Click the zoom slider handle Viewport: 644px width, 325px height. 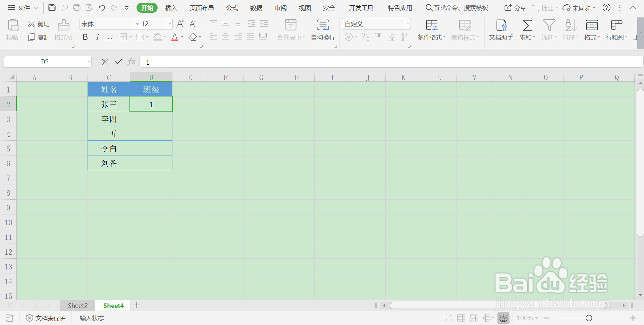589,318
